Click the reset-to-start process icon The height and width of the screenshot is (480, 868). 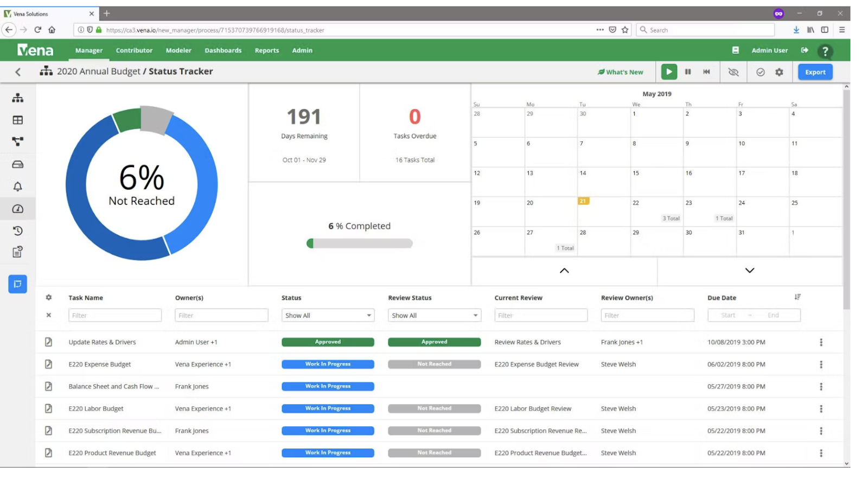[x=706, y=72]
